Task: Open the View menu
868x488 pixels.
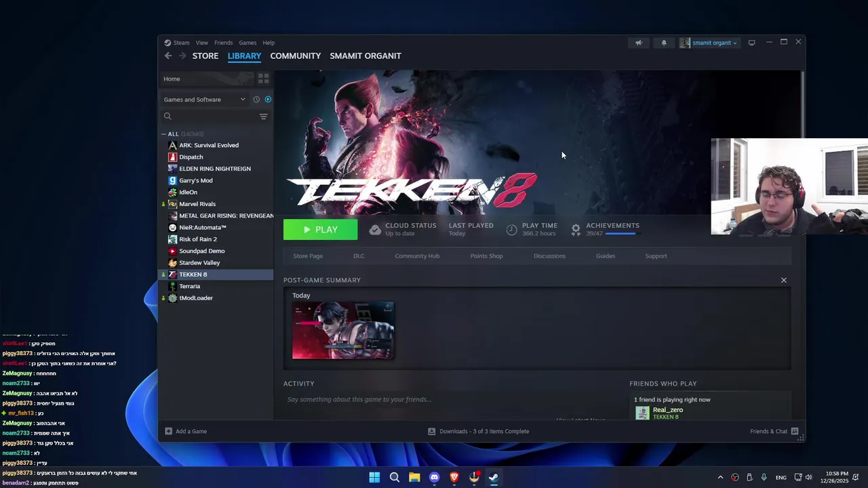Action: 202,43
